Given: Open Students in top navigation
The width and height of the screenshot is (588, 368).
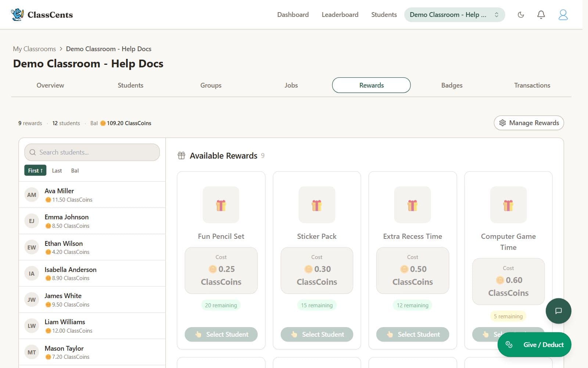Looking at the screenshot, I should pos(384,15).
